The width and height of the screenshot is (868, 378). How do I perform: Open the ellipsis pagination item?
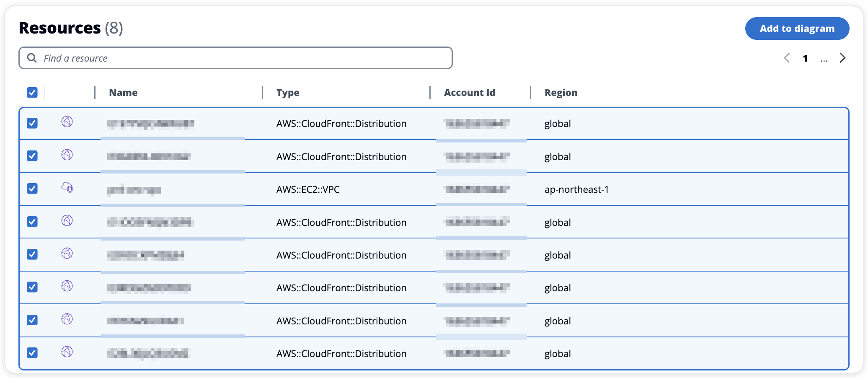coord(824,60)
